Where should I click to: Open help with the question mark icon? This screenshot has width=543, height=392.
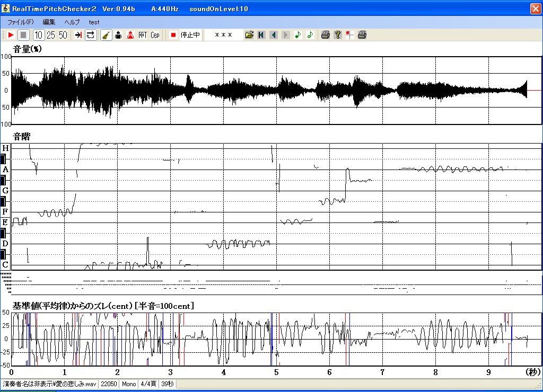(338, 35)
